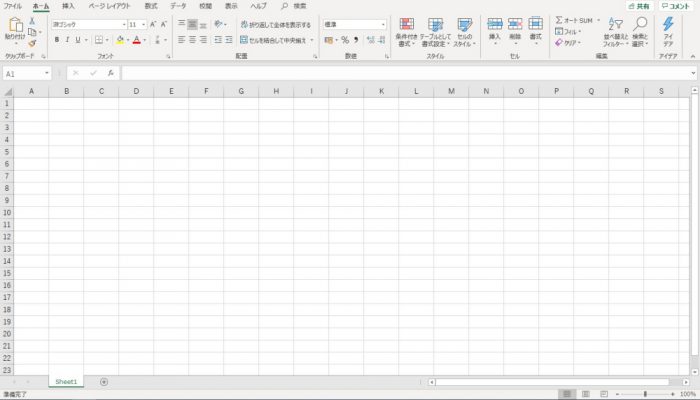700x400 pixels.
Task: Click the Delete cells icon
Action: [x=515, y=24]
